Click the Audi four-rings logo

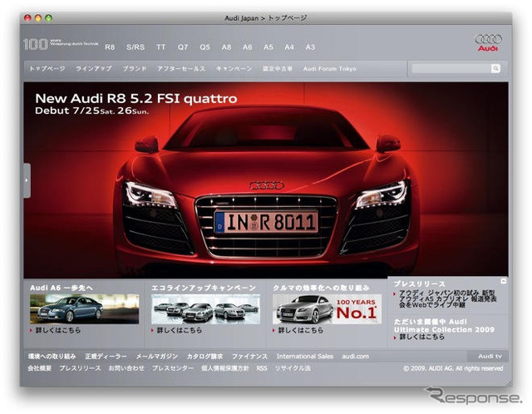pos(488,42)
